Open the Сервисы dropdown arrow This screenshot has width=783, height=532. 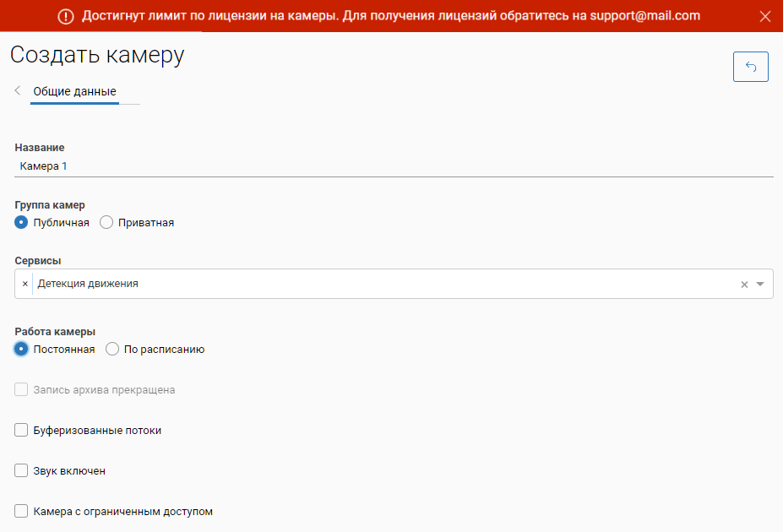760,285
